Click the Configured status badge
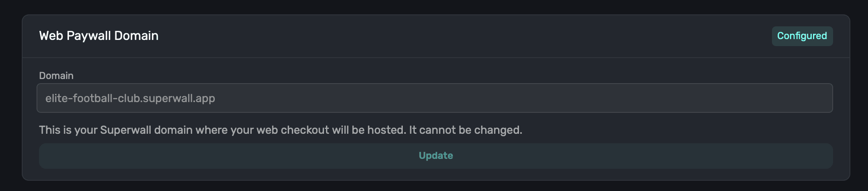The width and height of the screenshot is (868, 191). click(x=802, y=36)
